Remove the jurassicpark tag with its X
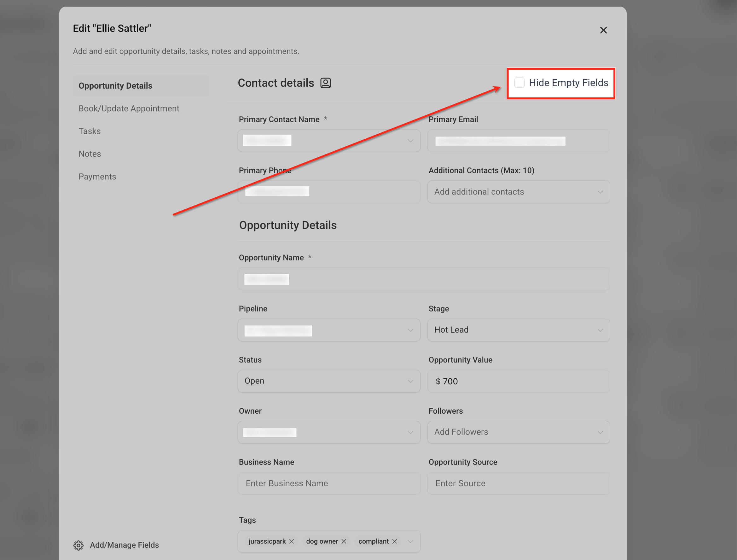This screenshot has height=560, width=737. [x=292, y=541]
